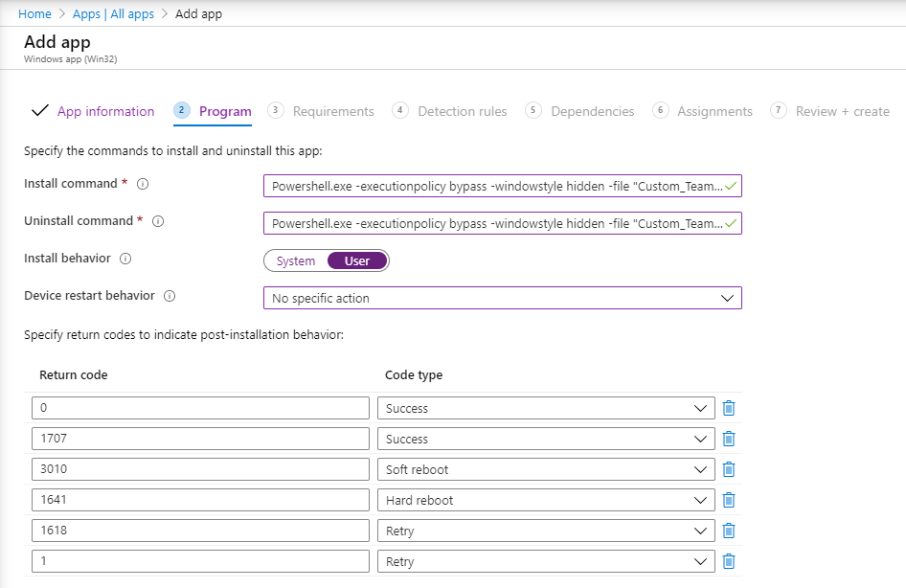Show info for Uninstall command
The image size is (906, 588).
coord(158,221)
